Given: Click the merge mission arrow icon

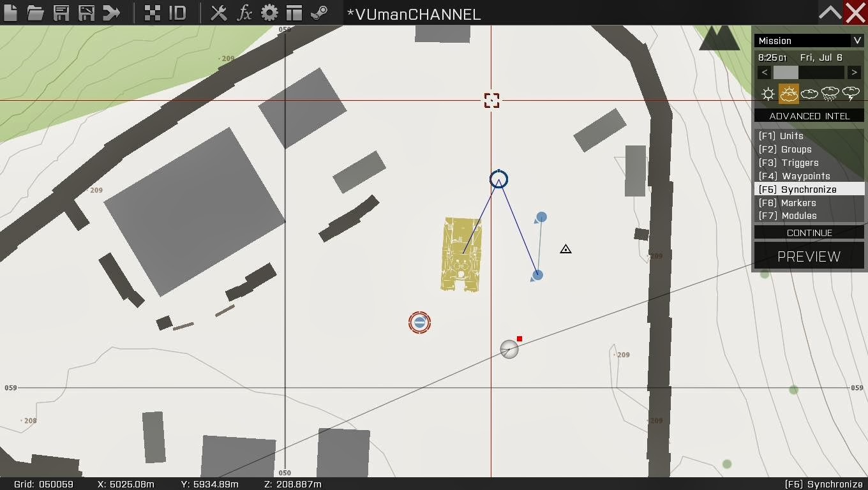Looking at the screenshot, I should [112, 13].
